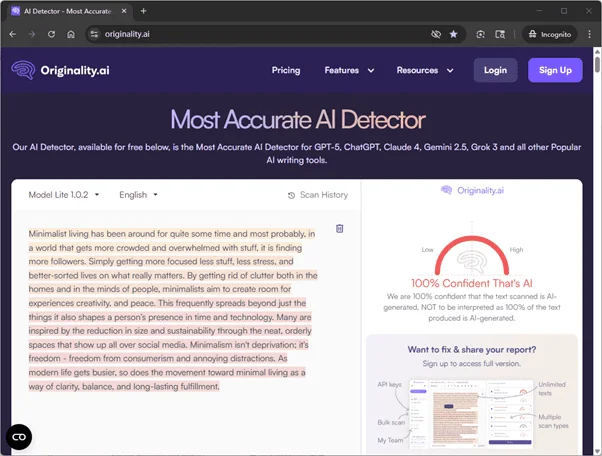
Task: Click the toolbar icon left of Incognito
Action: click(x=500, y=34)
